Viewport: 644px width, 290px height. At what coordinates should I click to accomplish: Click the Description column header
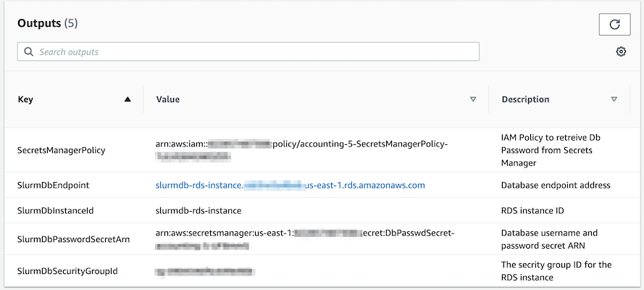click(x=525, y=99)
